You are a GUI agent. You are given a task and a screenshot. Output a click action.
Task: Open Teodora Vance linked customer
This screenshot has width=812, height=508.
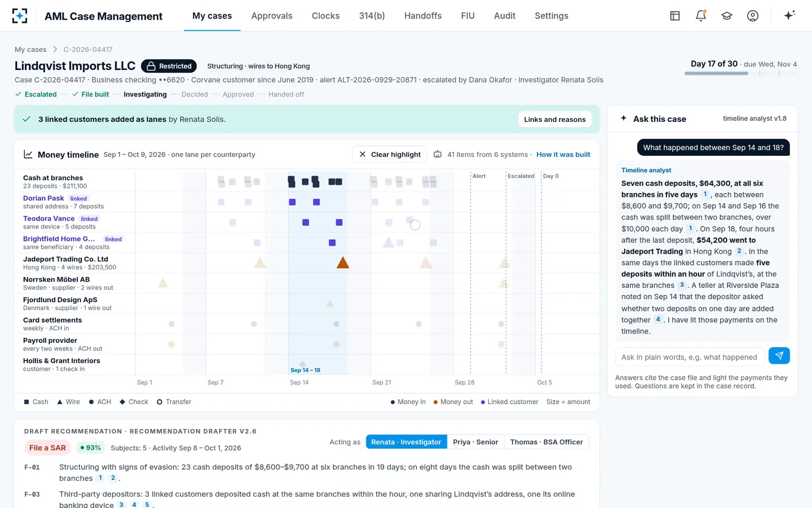(x=48, y=218)
